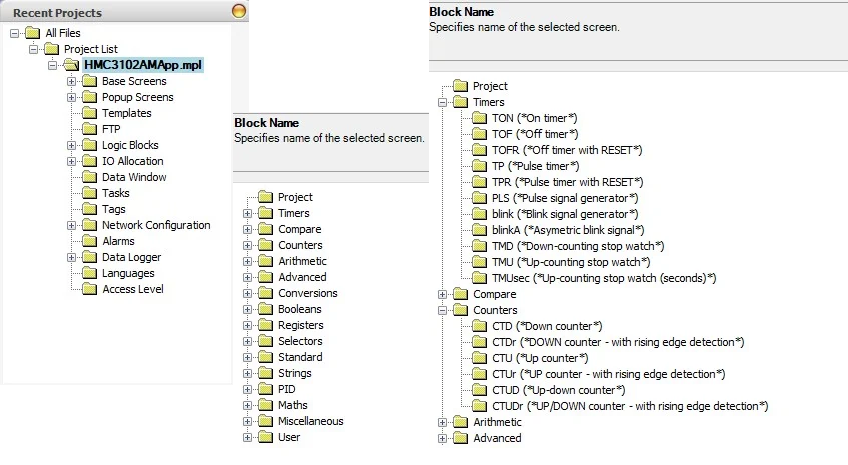Expand the Logic Blocks node

pos(71,145)
